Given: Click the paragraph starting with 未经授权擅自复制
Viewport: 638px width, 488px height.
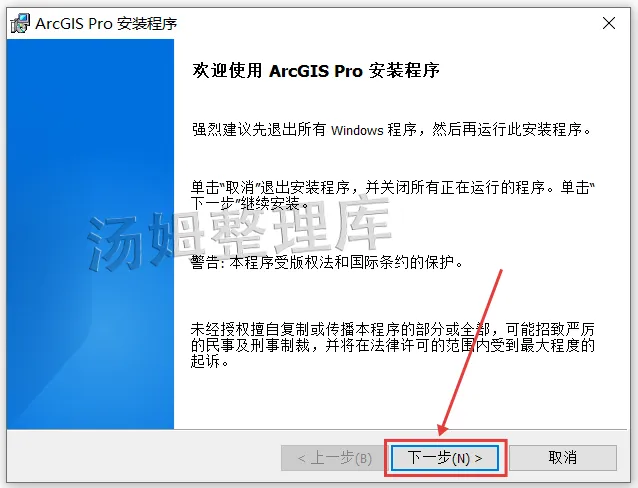Looking at the screenshot, I should [393, 345].
